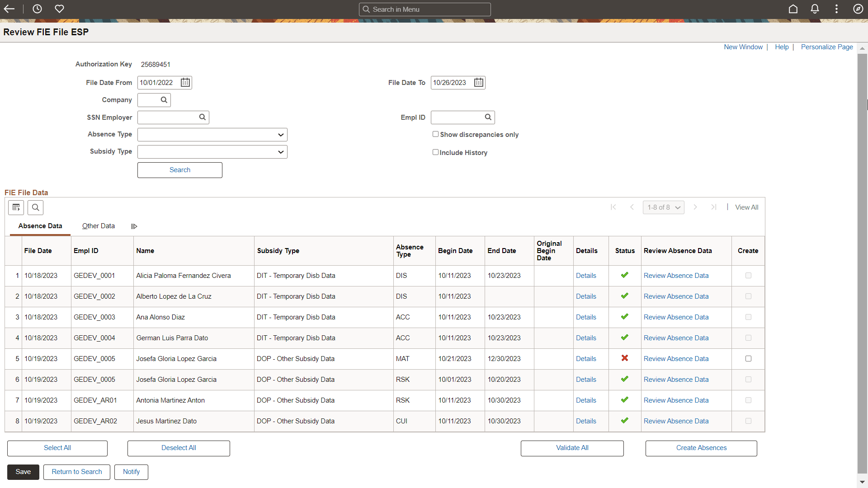The image size is (868, 488).
Task: Expand the Absence Type dropdown
Action: click(x=212, y=135)
